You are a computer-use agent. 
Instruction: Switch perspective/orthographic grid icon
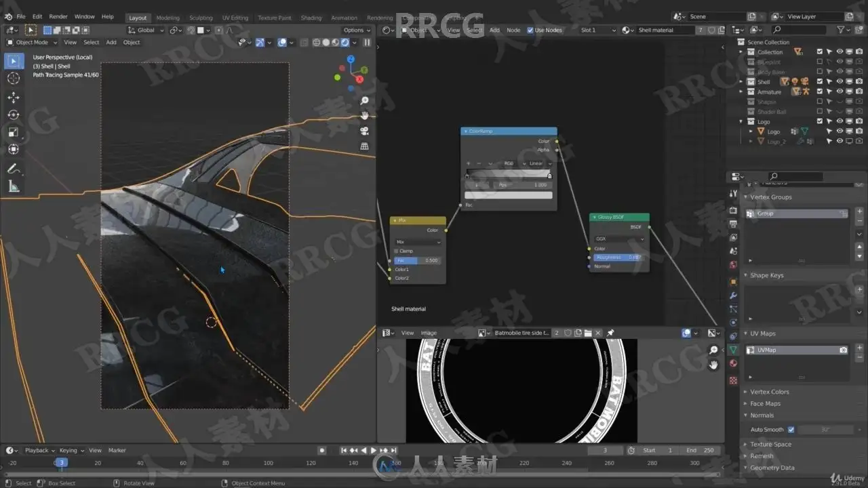point(364,146)
